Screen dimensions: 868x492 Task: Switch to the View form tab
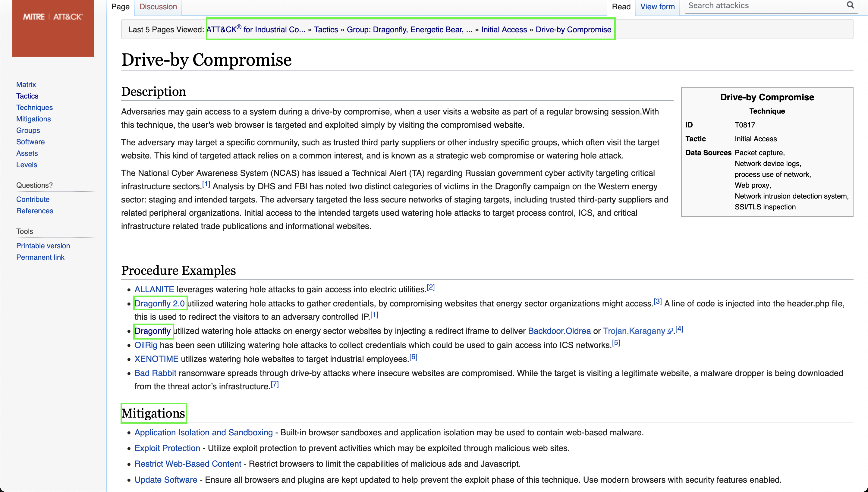click(657, 7)
